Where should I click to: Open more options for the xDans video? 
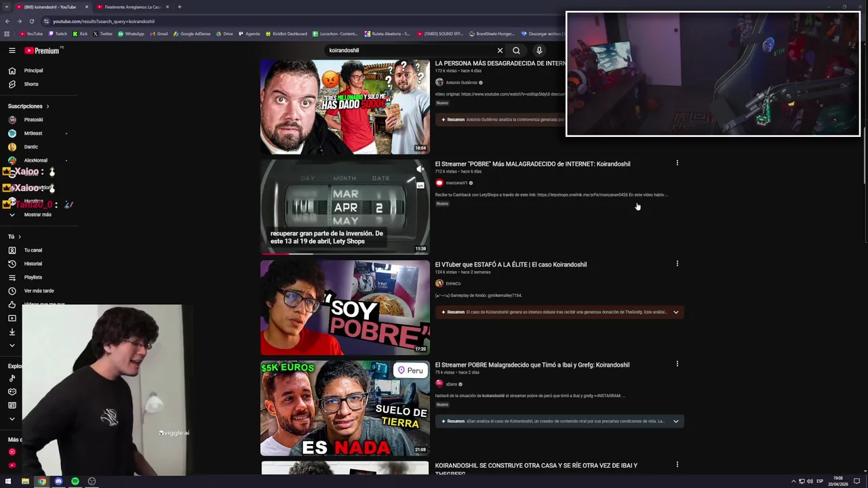(x=677, y=364)
